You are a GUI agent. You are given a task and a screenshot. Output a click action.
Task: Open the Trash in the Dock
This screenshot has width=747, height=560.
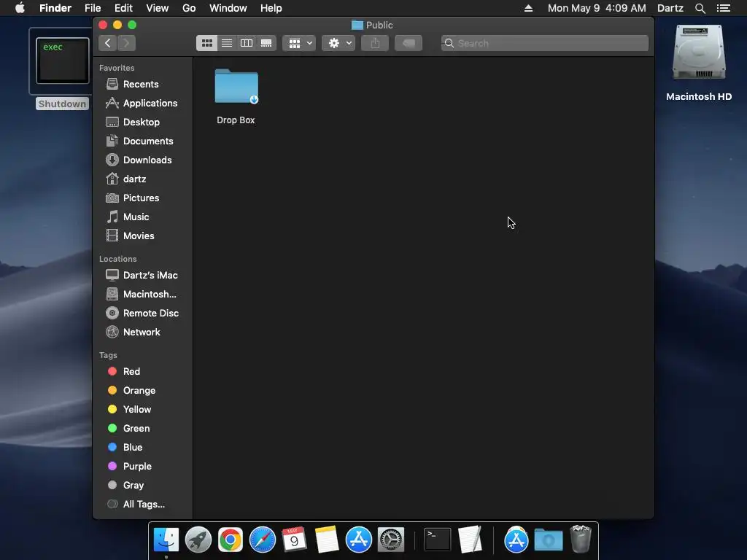[580, 540]
